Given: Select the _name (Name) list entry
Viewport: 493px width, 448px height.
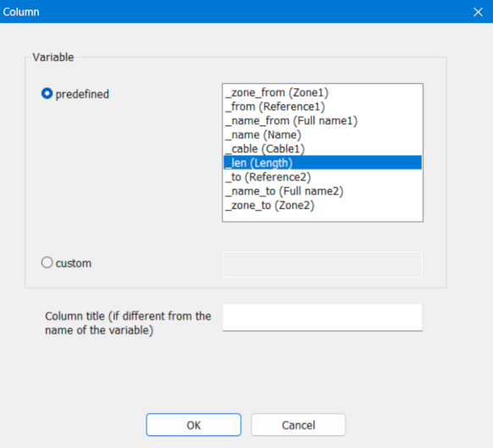Looking at the screenshot, I should (x=323, y=135).
